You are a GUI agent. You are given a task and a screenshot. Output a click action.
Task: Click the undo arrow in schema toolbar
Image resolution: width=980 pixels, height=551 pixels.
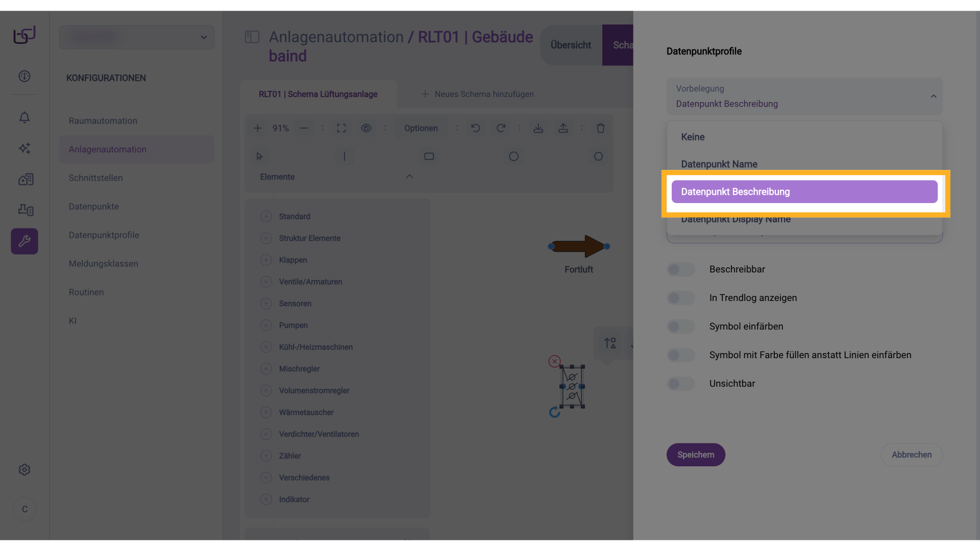point(475,128)
